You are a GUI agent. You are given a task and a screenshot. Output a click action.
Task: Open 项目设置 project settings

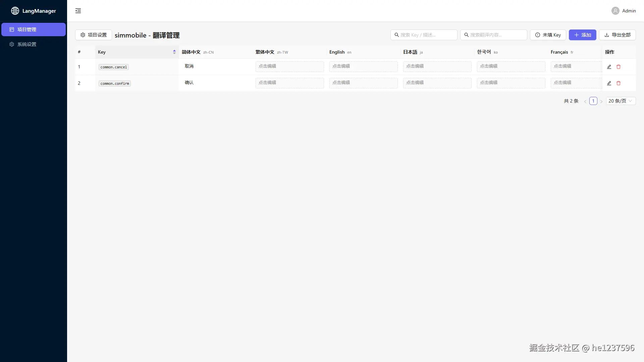click(93, 35)
